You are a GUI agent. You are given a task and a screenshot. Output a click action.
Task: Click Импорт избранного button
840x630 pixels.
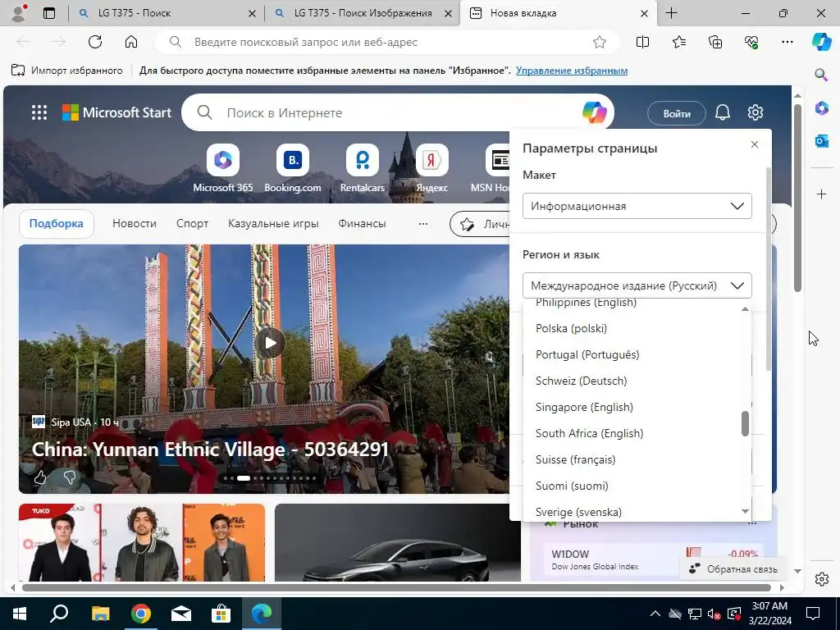click(67, 71)
